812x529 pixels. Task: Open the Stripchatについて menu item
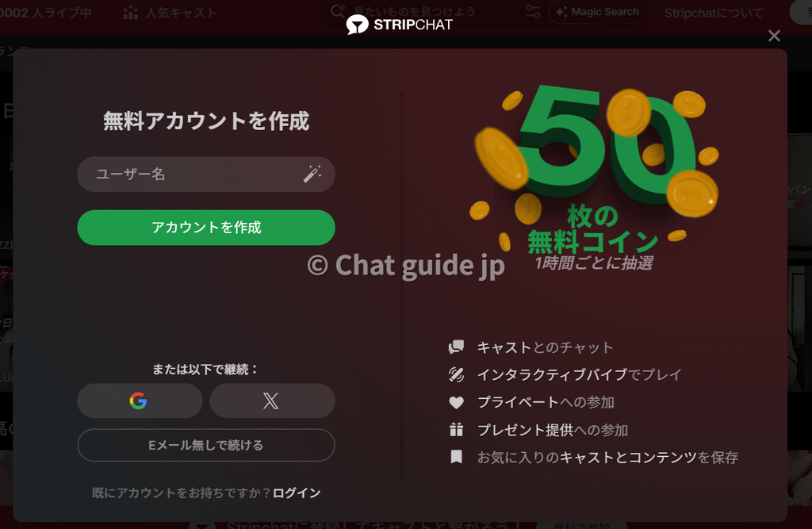[x=714, y=13]
